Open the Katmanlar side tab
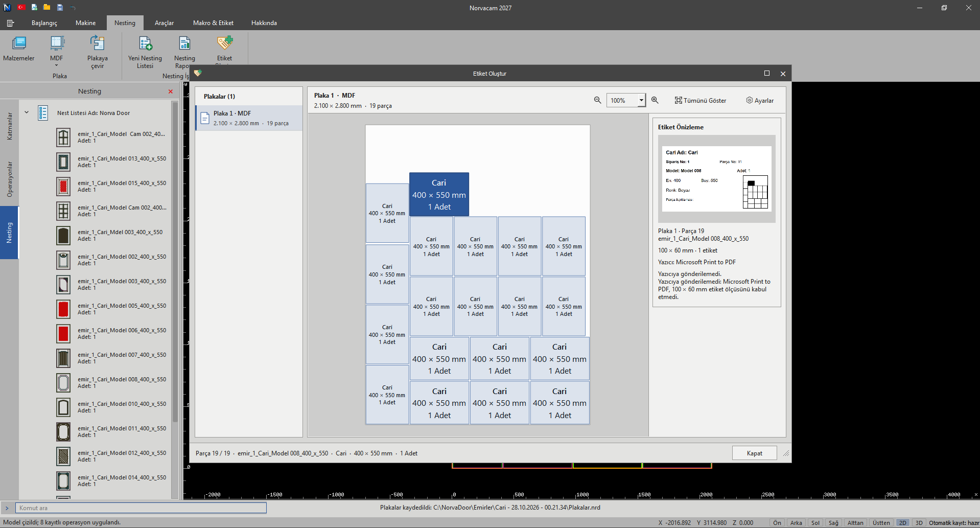 9,126
